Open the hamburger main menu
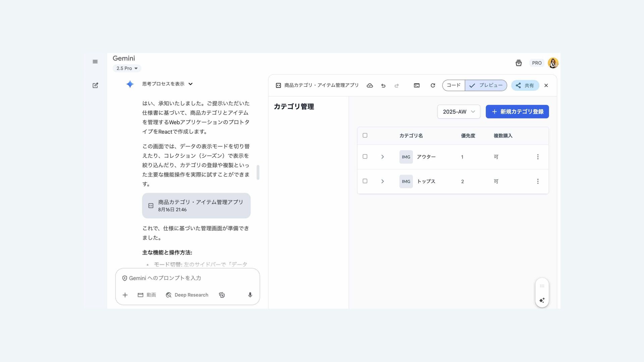This screenshot has width=644, height=362. tap(95, 62)
